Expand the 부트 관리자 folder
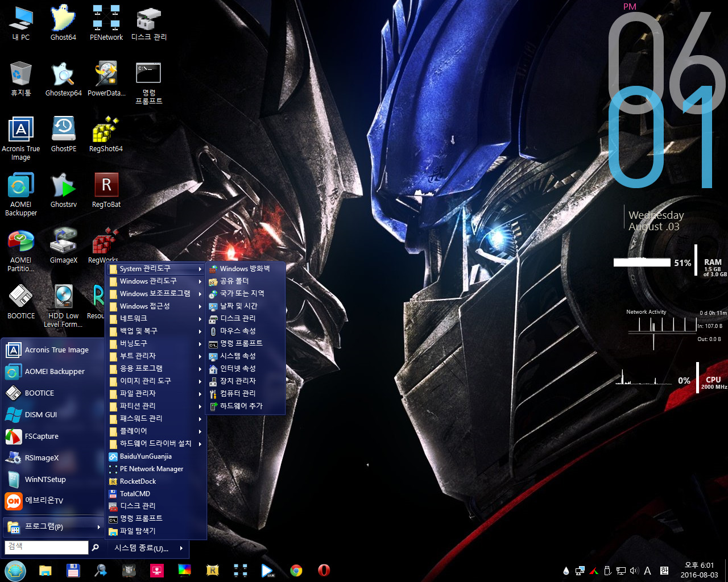Screen dimensions: 728x582 click(x=156, y=356)
